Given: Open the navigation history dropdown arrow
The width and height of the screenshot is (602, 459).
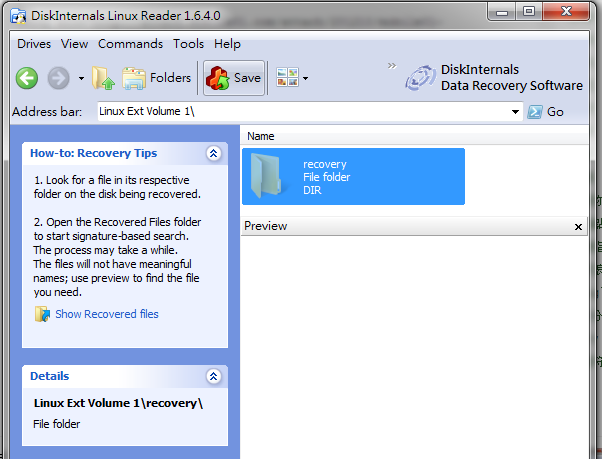Looking at the screenshot, I should tap(81, 78).
